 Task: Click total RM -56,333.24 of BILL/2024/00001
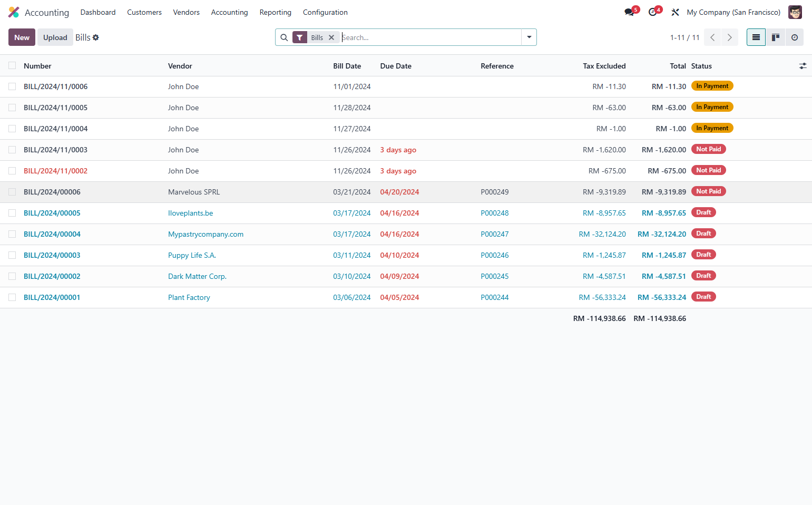662,297
